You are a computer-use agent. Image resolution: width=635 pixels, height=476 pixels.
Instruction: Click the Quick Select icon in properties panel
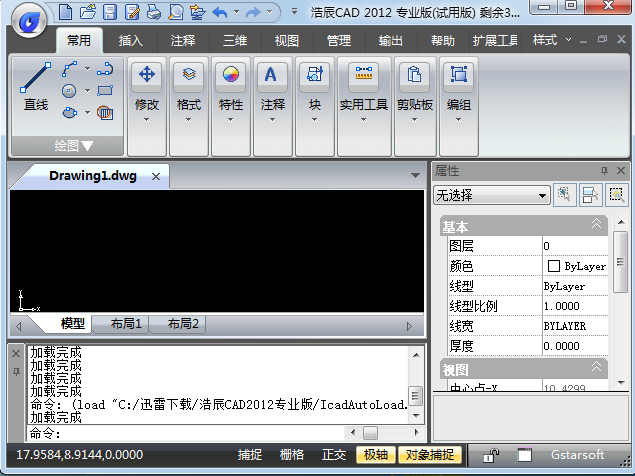click(617, 195)
